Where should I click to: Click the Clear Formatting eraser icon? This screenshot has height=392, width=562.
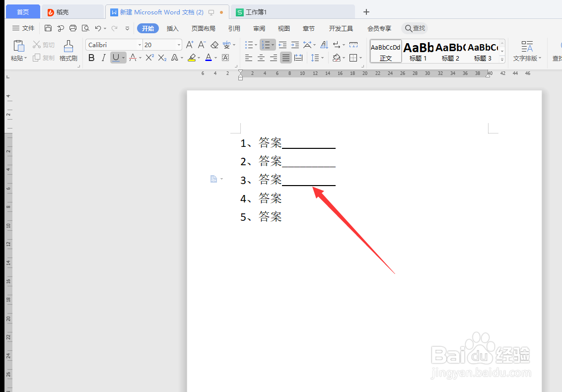tap(214, 45)
